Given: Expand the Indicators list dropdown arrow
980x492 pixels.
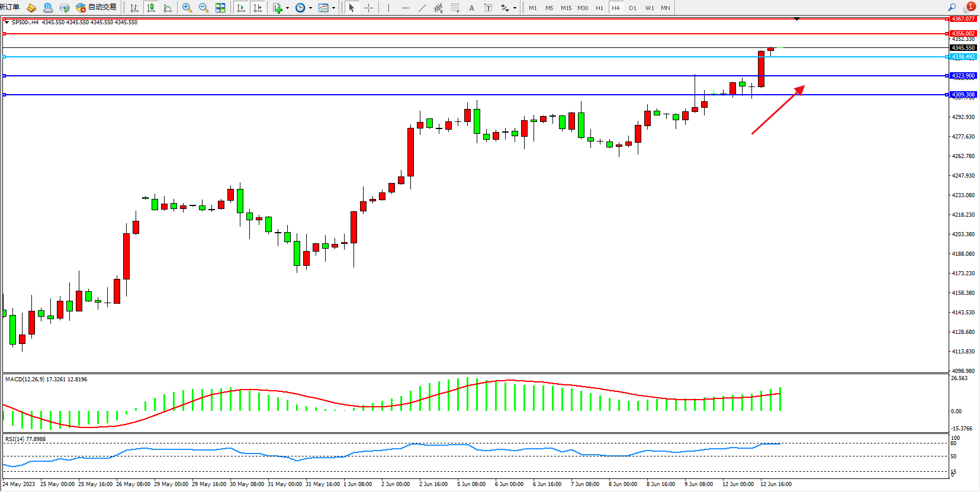Looking at the screenshot, I should click(x=288, y=8).
